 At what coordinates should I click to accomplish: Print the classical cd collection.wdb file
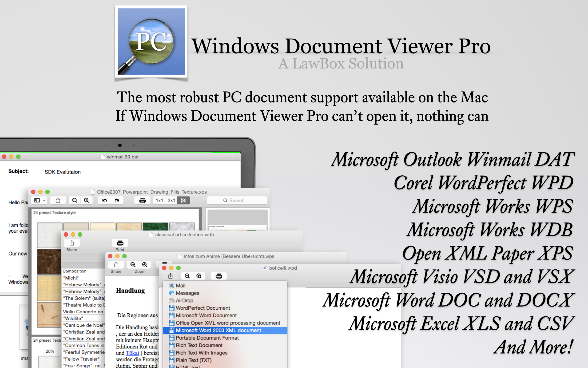120,243
